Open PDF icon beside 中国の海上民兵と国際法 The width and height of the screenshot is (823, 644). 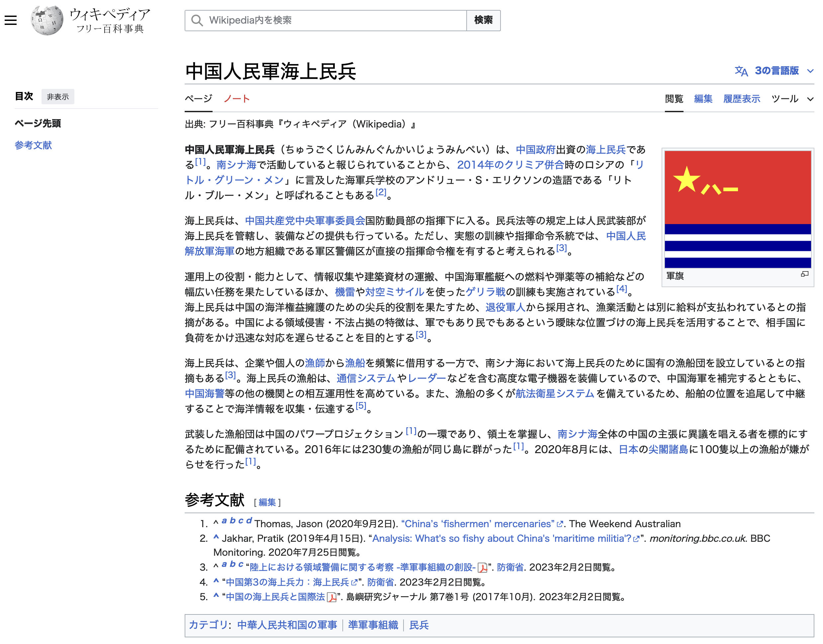(x=331, y=597)
